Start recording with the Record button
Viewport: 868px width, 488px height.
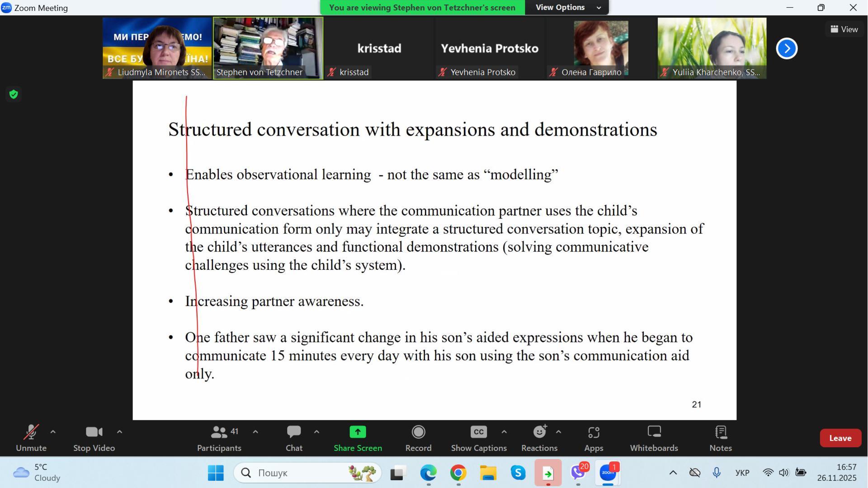(418, 438)
